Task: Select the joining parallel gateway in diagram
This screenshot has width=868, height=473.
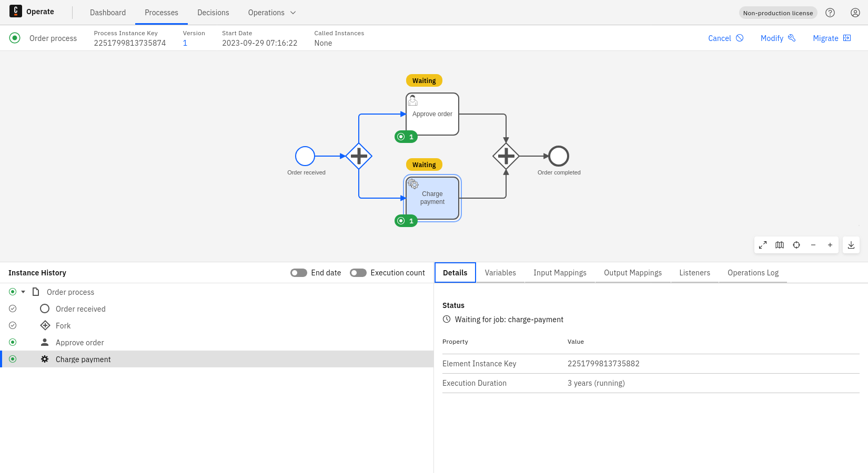Action: 506,156
